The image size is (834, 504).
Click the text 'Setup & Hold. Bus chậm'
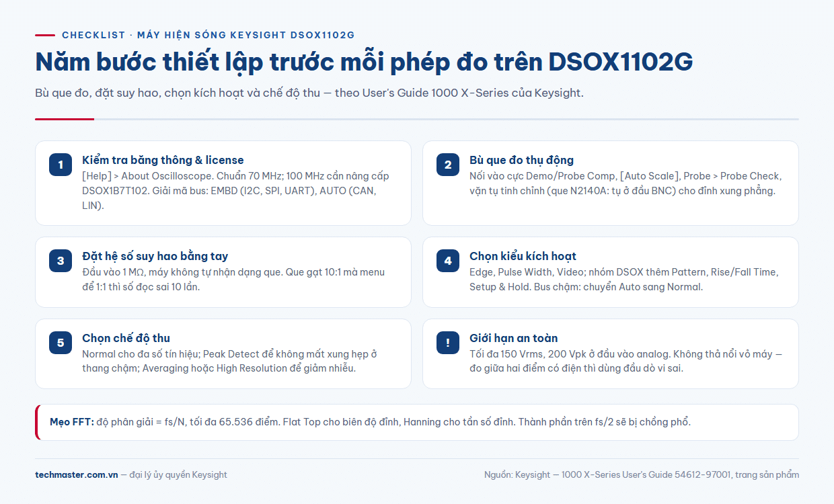525,287
